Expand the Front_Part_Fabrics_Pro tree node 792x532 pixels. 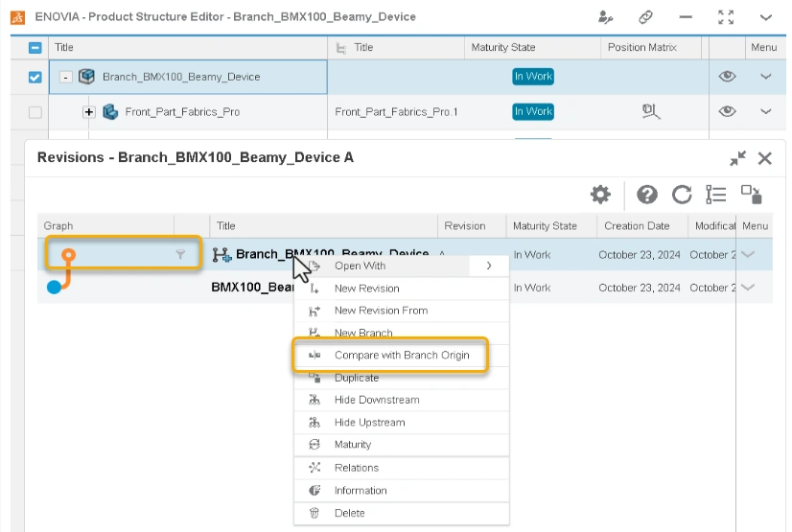(89, 112)
